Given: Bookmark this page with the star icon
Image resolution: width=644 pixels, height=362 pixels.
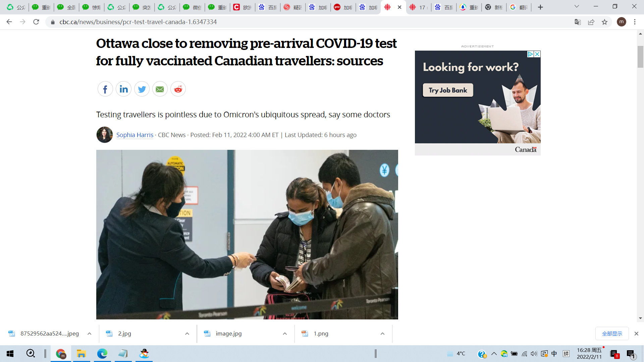Looking at the screenshot, I should 604,22.
